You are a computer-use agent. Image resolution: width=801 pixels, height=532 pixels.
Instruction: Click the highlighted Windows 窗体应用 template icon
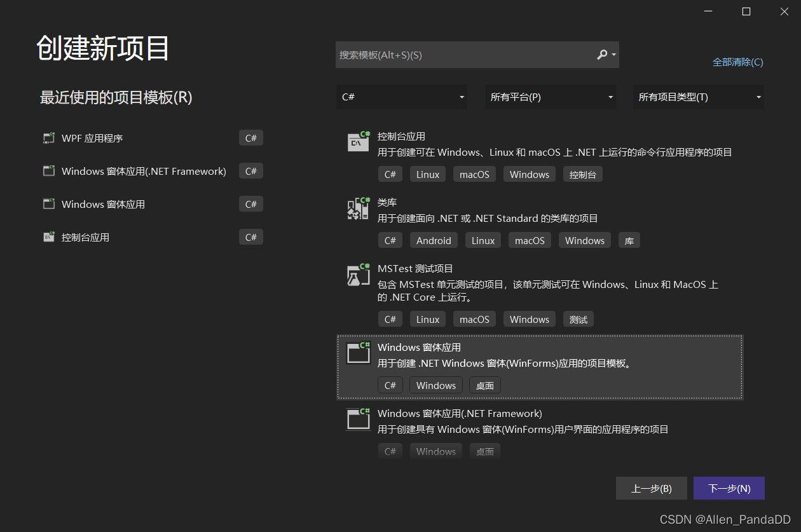click(x=359, y=353)
